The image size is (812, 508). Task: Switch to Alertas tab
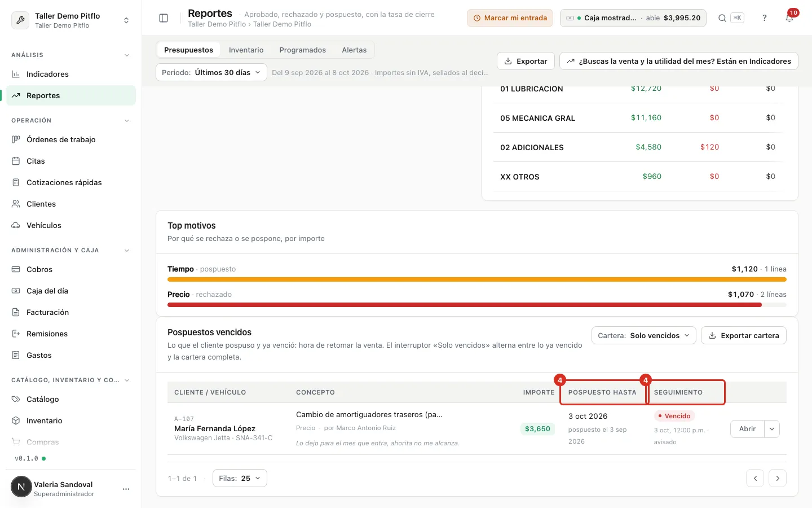click(x=354, y=50)
